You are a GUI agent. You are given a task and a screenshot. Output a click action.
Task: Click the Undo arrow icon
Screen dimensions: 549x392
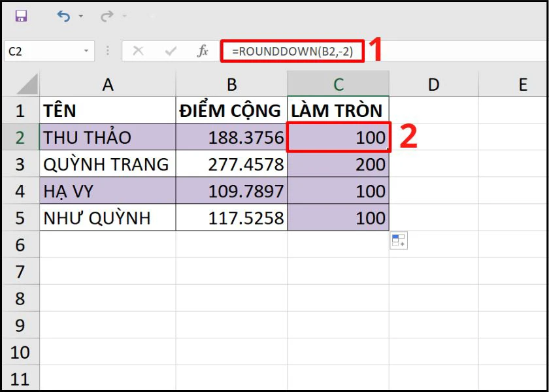pyautogui.click(x=64, y=16)
